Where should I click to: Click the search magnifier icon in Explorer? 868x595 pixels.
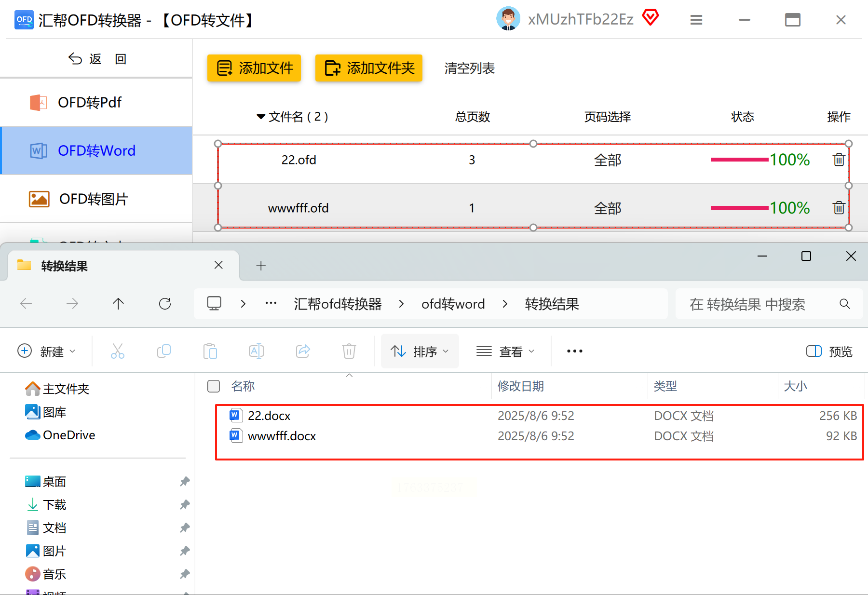[x=844, y=303]
